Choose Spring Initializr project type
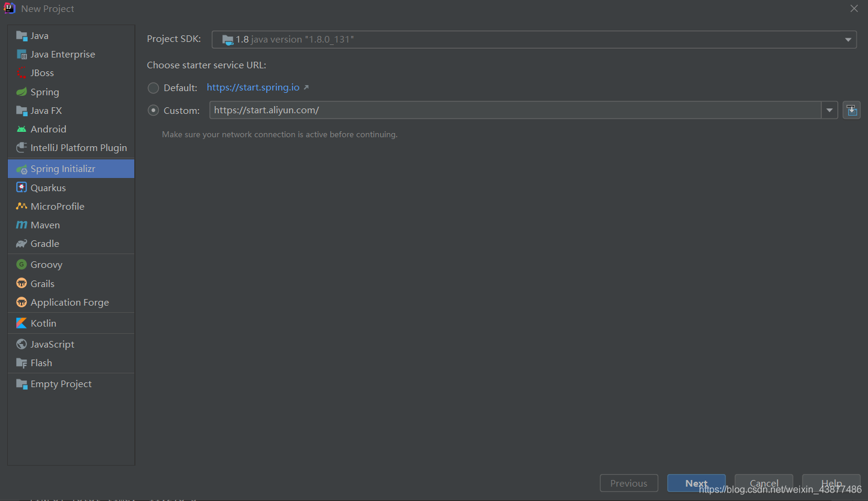 71,169
